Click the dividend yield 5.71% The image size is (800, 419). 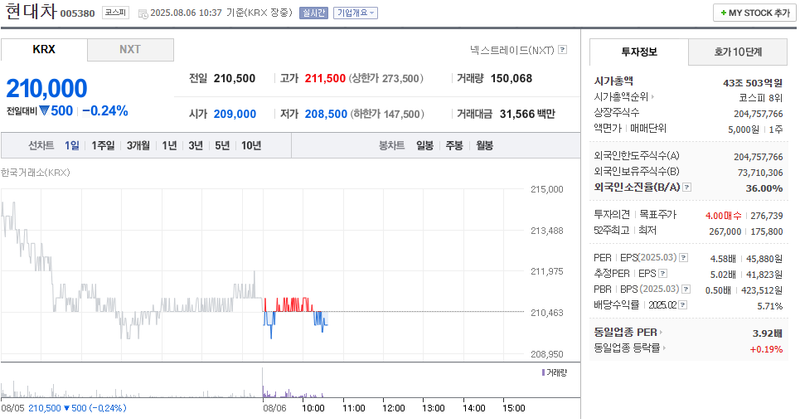(x=770, y=306)
